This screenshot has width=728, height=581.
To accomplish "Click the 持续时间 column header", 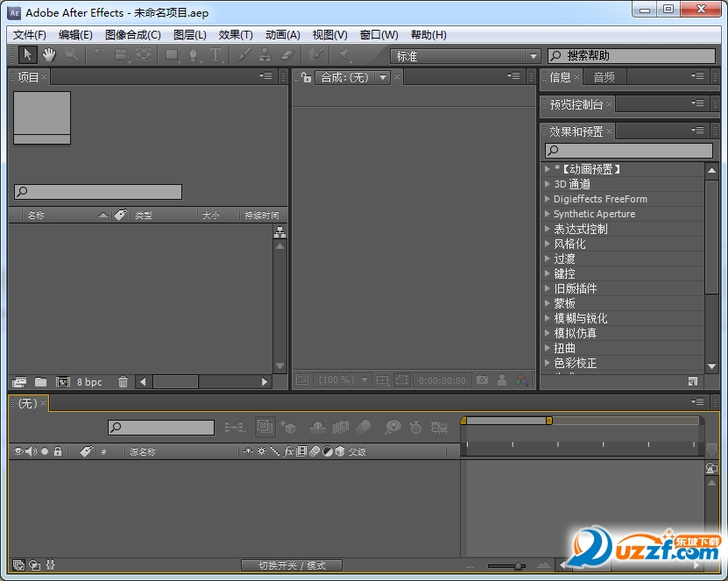I will pos(262,215).
